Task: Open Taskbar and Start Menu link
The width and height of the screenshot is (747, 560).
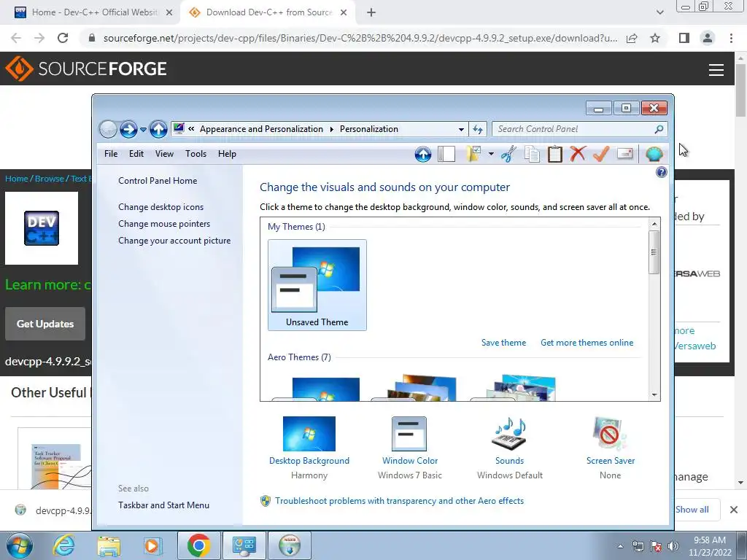Action: click(x=164, y=505)
